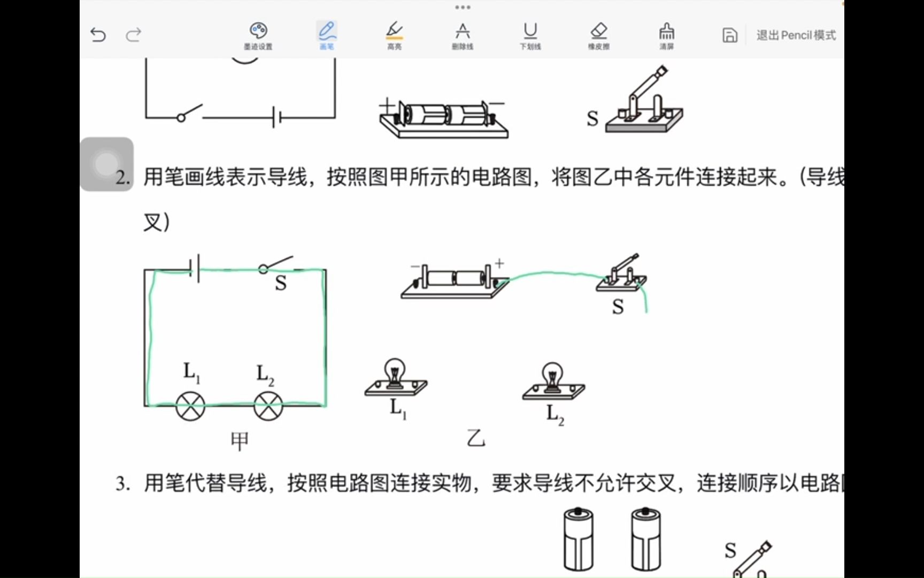Exit Pencil mode (退出Pencil模式)
Viewport: 924px width, 578px height.
click(796, 35)
